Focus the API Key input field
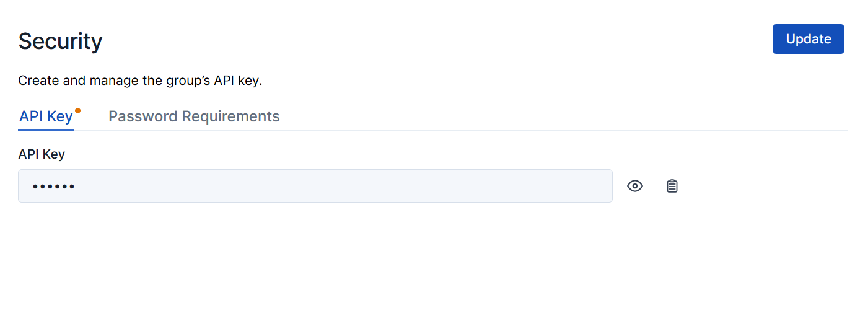This screenshot has width=868, height=316. [315, 186]
